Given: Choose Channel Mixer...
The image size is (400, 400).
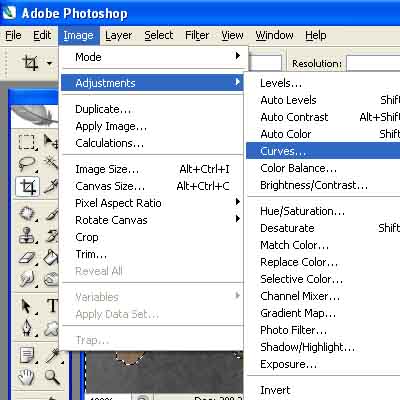Looking at the screenshot, I should pos(323,296).
